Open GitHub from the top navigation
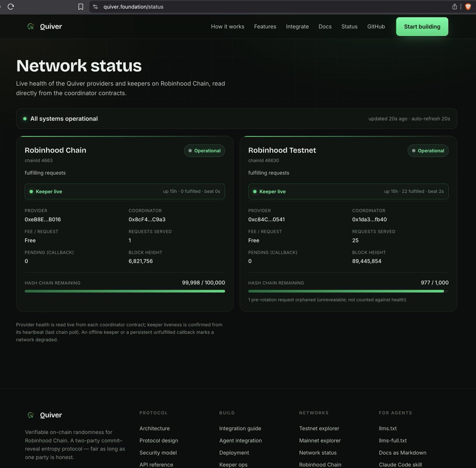The image size is (476, 468). coord(376,27)
